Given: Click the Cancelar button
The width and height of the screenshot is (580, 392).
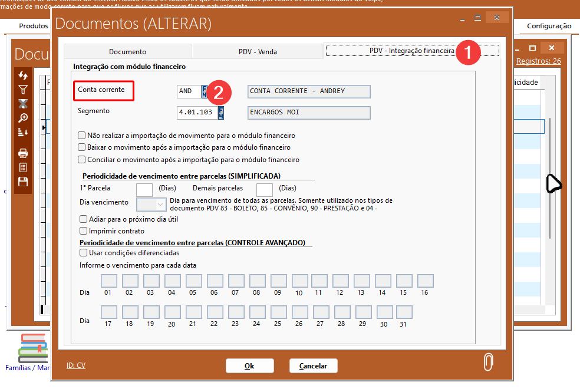Looking at the screenshot, I should (313, 366).
